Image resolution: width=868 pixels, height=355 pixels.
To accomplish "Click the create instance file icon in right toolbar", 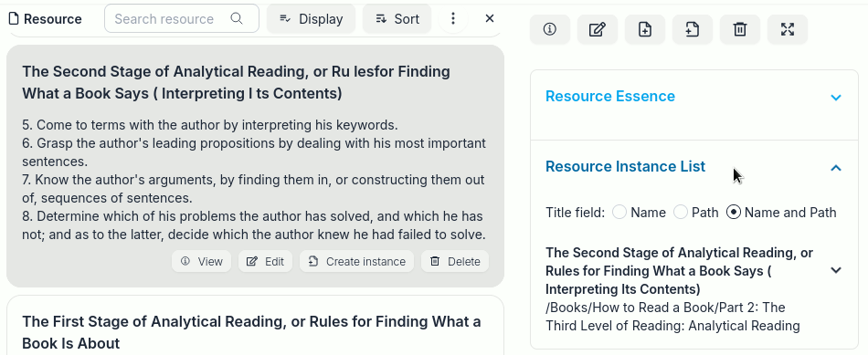I will coord(693,29).
